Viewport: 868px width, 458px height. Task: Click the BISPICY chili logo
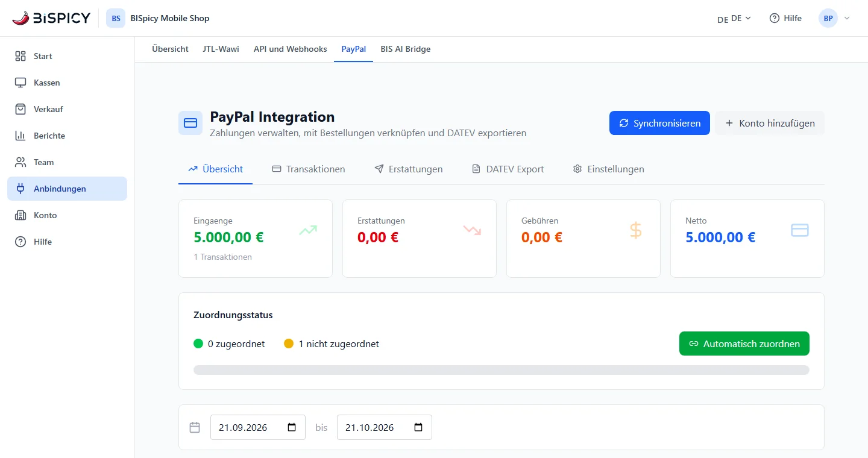point(51,18)
